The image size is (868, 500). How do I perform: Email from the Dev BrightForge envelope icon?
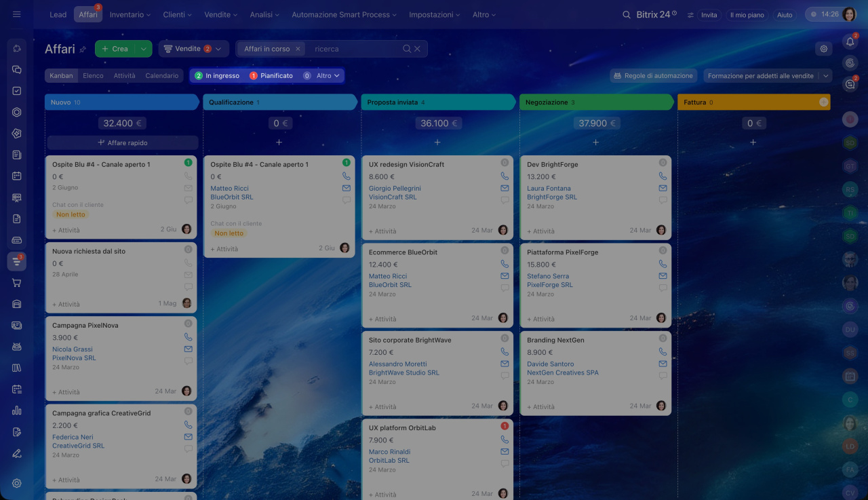663,189
